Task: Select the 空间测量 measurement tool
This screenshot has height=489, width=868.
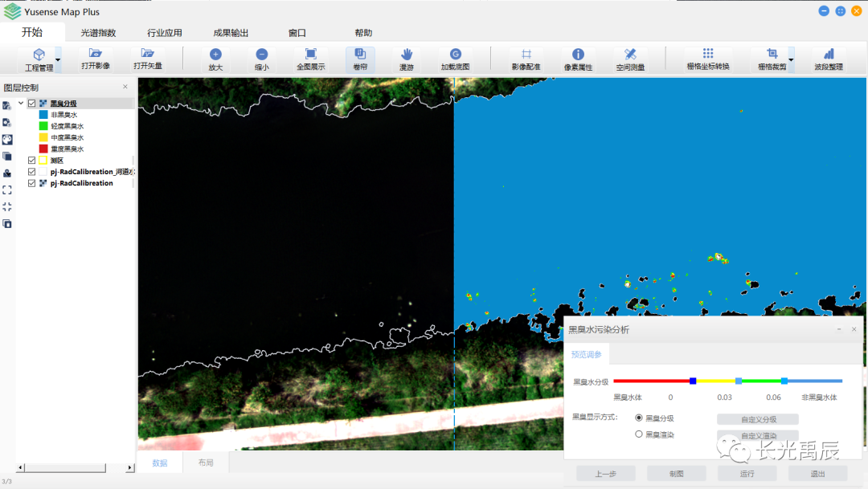Action: [x=630, y=55]
